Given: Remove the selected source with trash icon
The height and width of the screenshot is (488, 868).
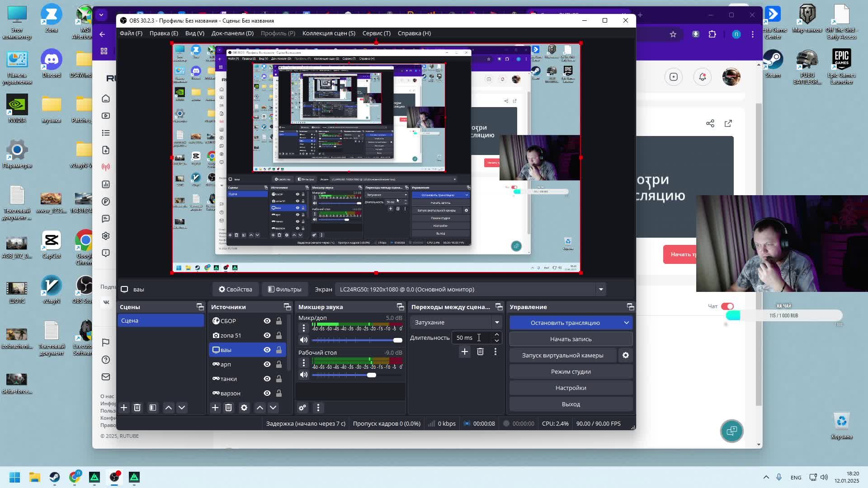Looking at the screenshot, I should point(228,408).
